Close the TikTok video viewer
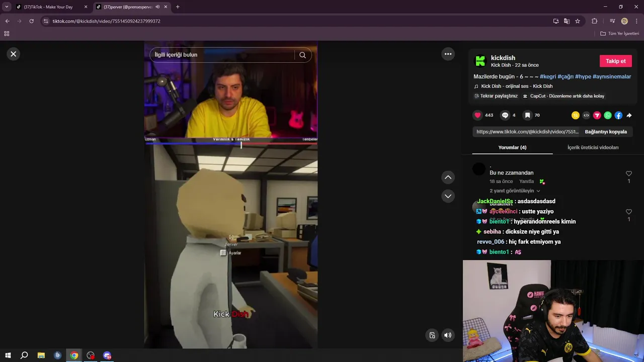Viewport: 644px width, 362px height. click(14, 54)
